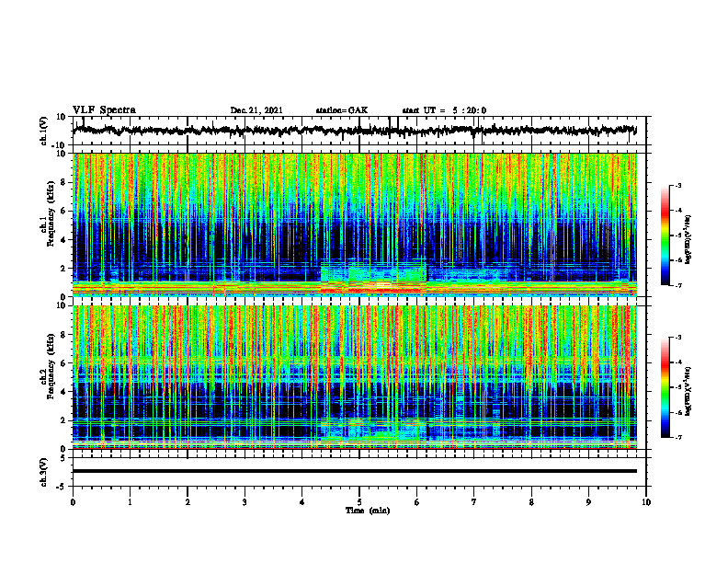Click the "station=GAK" header label

[342, 110]
